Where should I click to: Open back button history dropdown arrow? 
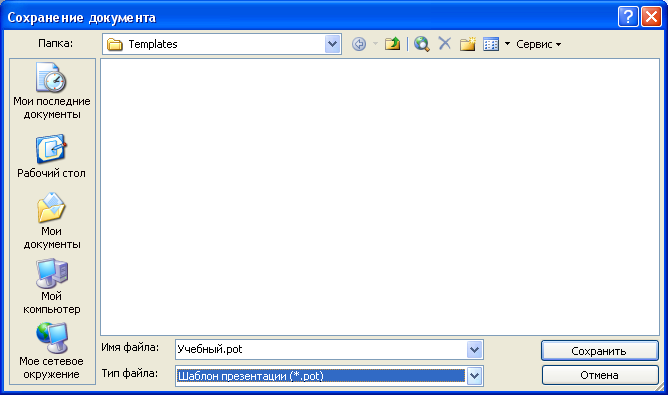point(375,44)
